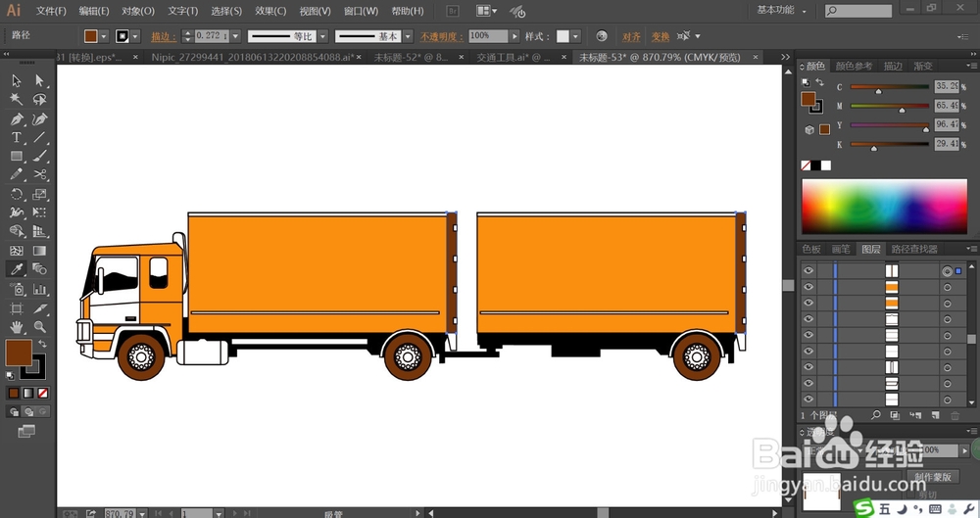Image resolution: width=980 pixels, height=518 pixels.
Task: Click target circle of topmost sublayer row
Action: 947,271
